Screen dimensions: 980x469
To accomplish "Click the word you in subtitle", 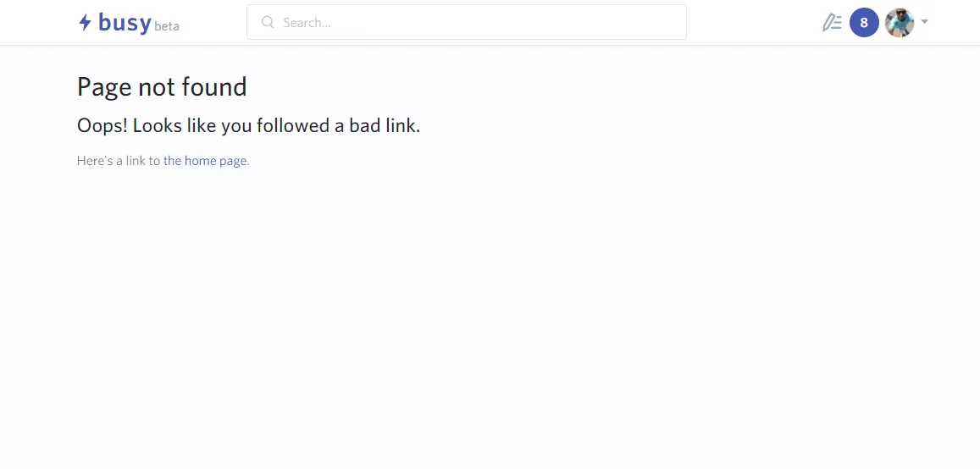I will click(x=237, y=127).
